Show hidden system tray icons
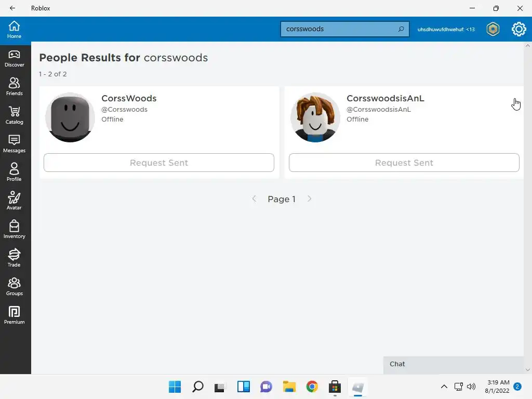Viewport: 532px width, 399px height. pyautogui.click(x=444, y=387)
